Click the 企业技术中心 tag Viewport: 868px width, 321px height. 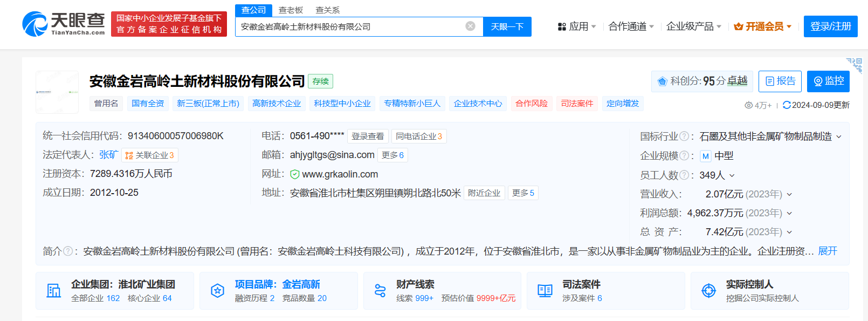pos(478,104)
